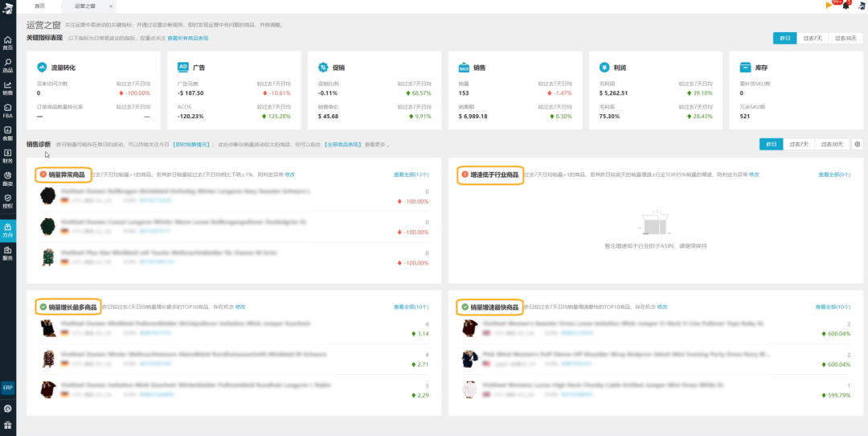Click 修改 for the 增速低于行业商品 rule
This screenshot has width=868, height=436.
tap(754, 175)
